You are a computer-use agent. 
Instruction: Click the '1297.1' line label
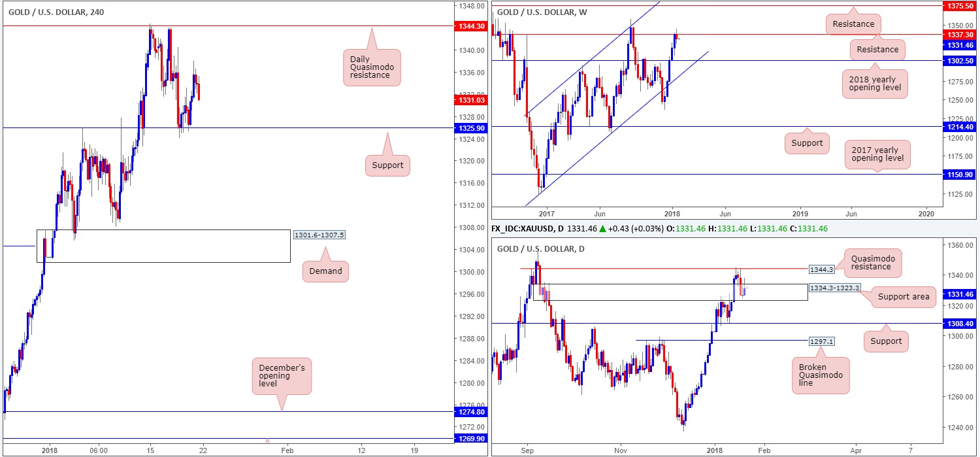[821, 341]
